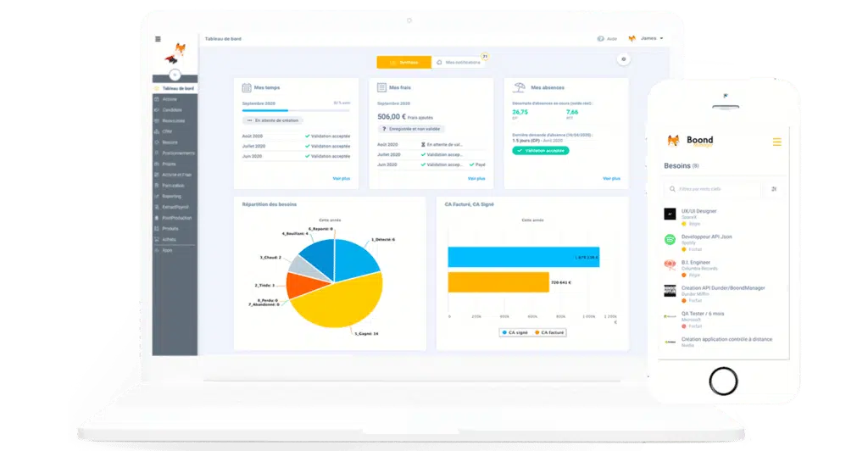Open the hamburger menu above the sidebar
Viewport: 868px width, 451px height.
click(158, 39)
